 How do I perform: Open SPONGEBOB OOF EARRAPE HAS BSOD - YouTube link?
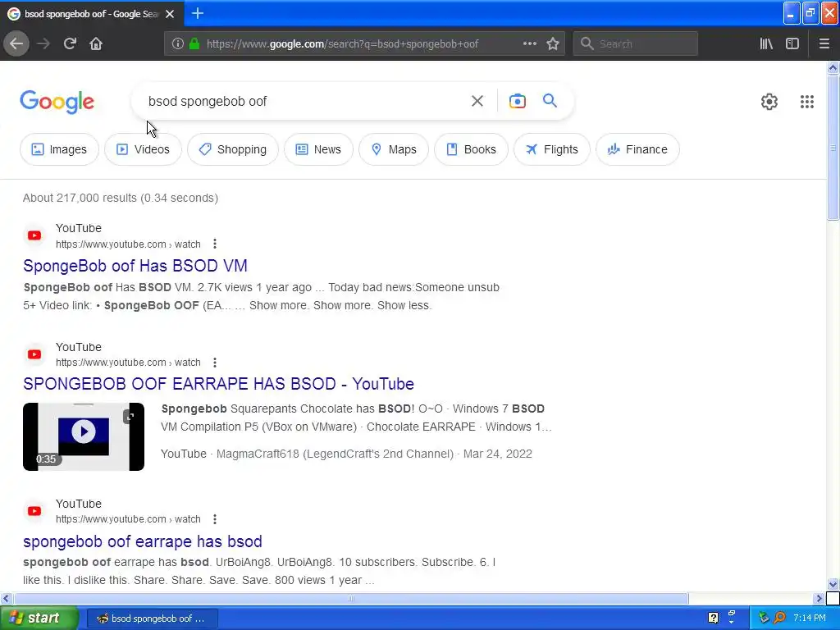pyautogui.click(x=218, y=384)
